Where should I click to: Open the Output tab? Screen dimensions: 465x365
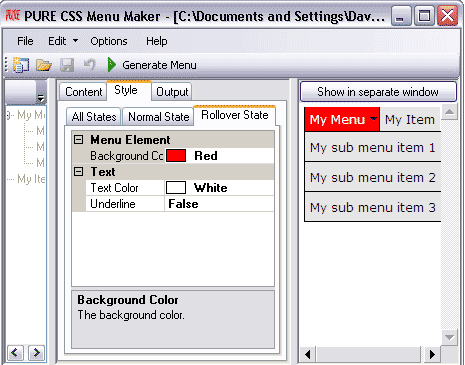coord(172,92)
